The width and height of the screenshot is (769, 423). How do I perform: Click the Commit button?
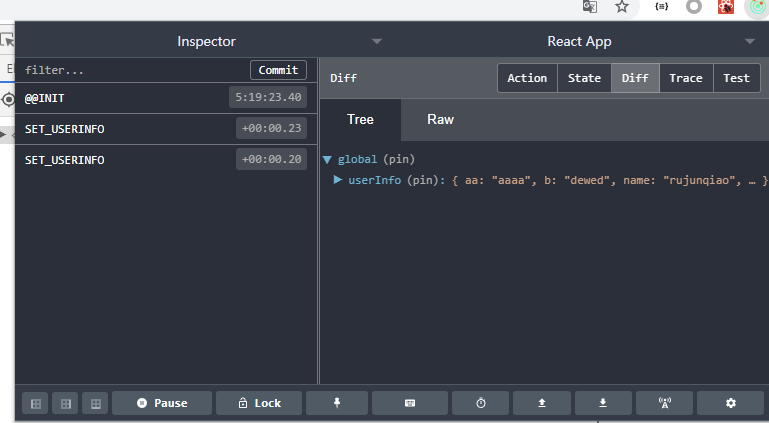[x=278, y=70]
